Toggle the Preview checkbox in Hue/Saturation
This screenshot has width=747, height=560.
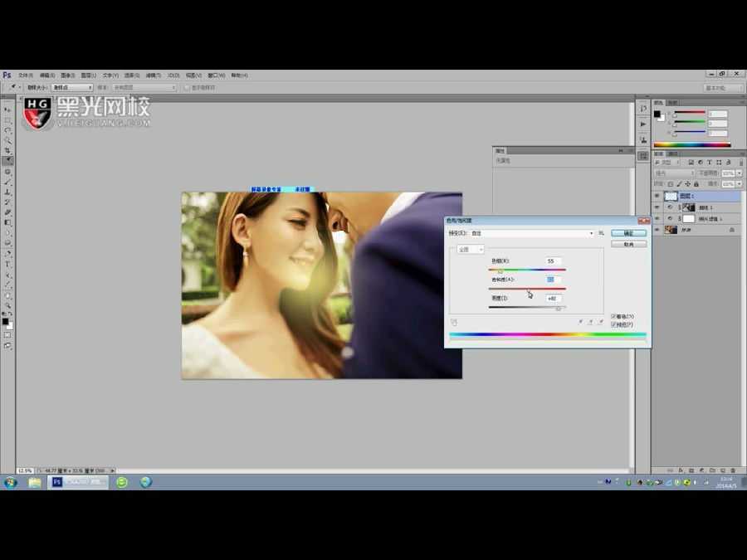click(x=613, y=324)
